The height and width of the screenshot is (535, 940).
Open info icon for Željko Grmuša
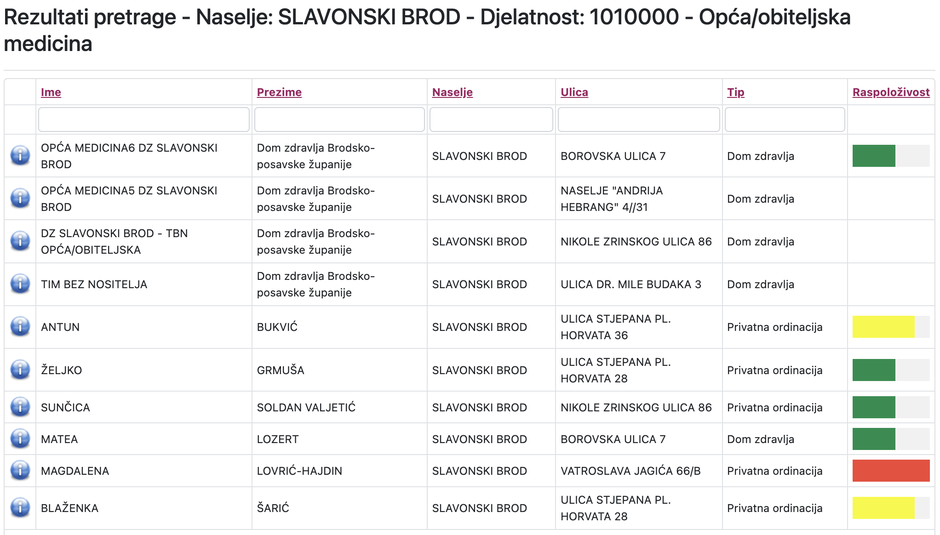pyautogui.click(x=20, y=369)
